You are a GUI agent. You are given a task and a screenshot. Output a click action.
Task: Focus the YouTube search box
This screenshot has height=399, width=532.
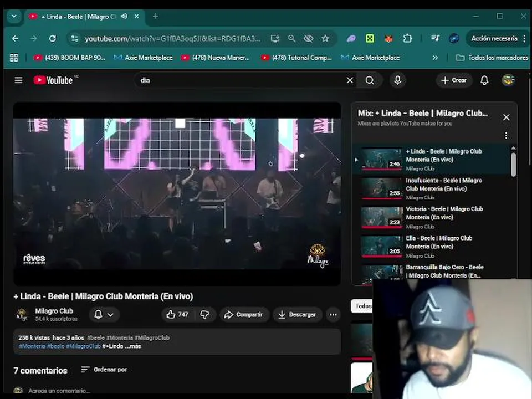[x=241, y=80]
